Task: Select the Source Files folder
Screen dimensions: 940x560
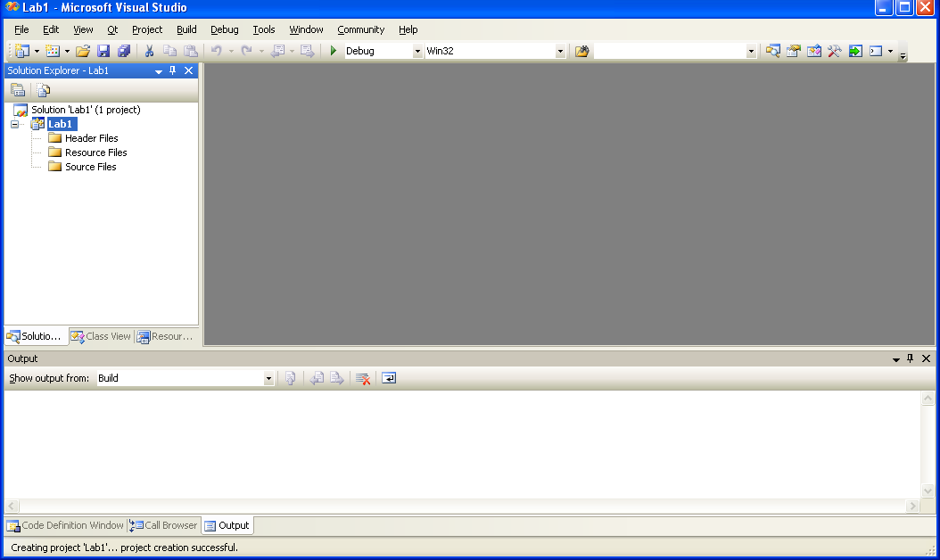Action: point(91,168)
